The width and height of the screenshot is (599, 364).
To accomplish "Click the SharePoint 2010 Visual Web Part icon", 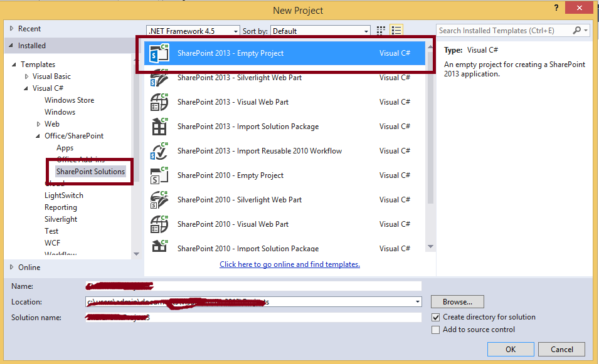I will click(x=159, y=224).
